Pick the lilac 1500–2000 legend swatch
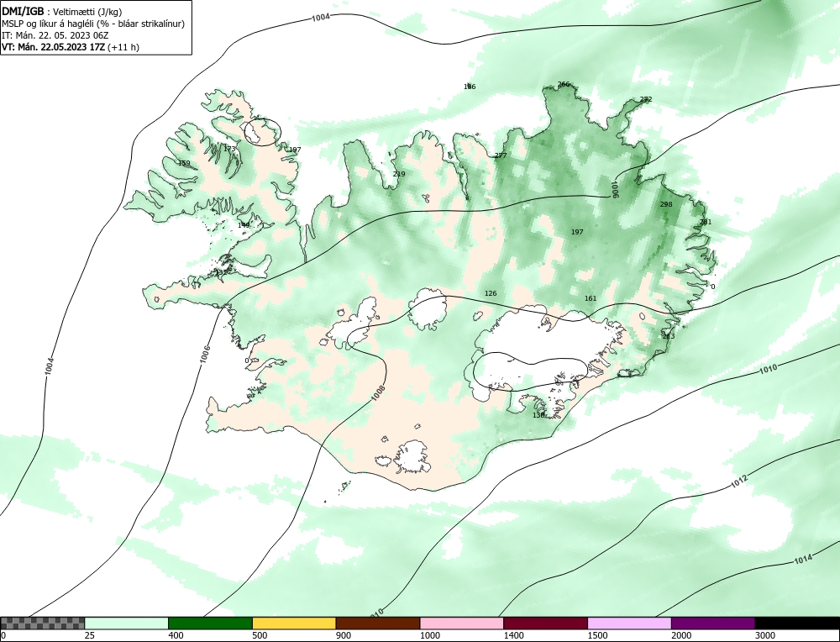 coord(629,624)
